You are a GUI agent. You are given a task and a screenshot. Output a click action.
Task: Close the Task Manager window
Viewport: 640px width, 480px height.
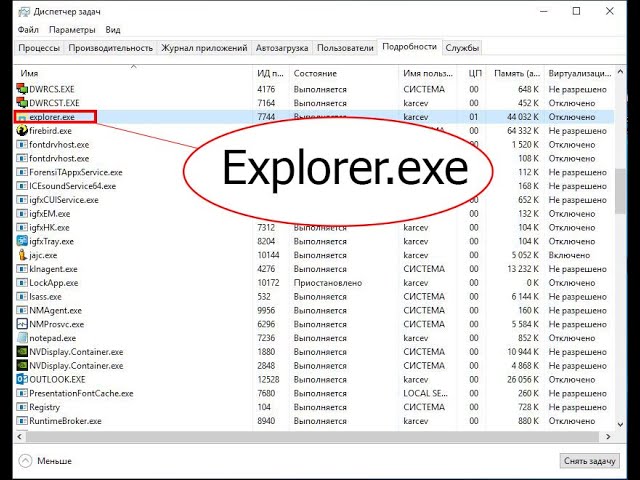click(609, 11)
